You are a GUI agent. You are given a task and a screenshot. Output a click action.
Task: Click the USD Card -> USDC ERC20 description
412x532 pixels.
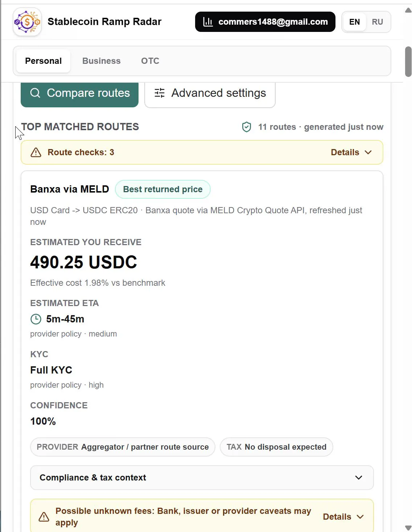click(196, 216)
